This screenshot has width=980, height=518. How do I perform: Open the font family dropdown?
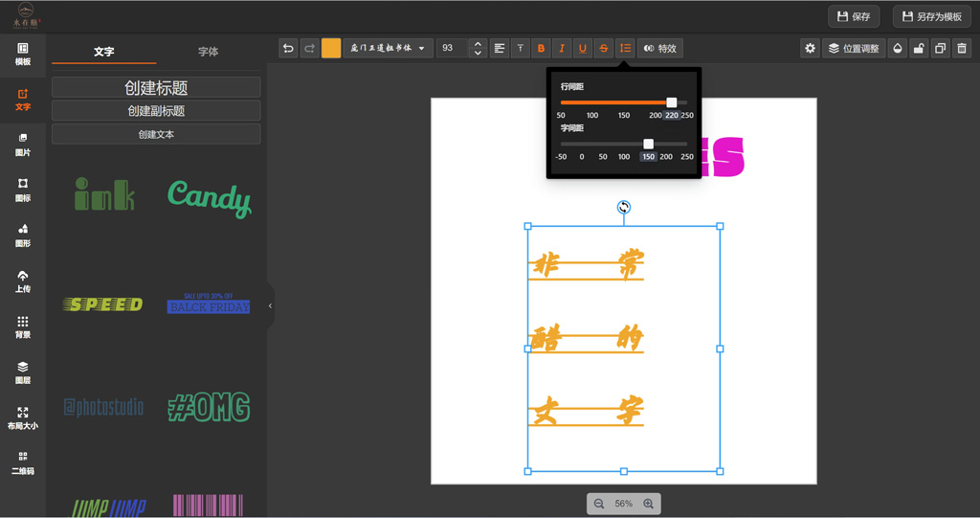click(389, 48)
